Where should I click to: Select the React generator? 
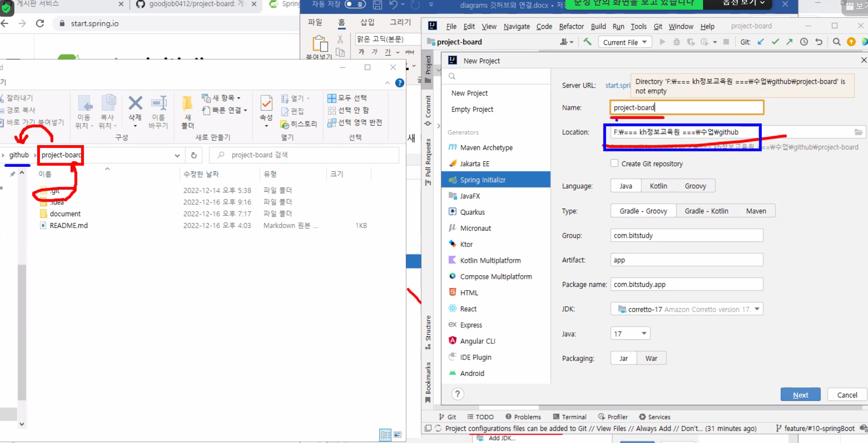tap(468, 308)
